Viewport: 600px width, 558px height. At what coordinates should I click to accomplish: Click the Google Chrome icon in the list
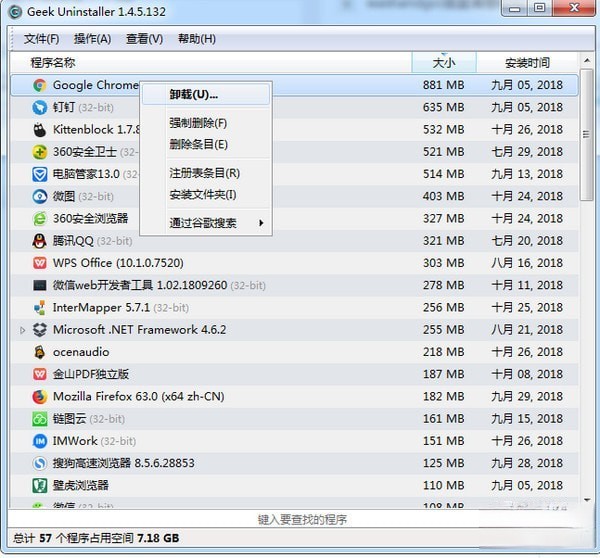click(39, 85)
